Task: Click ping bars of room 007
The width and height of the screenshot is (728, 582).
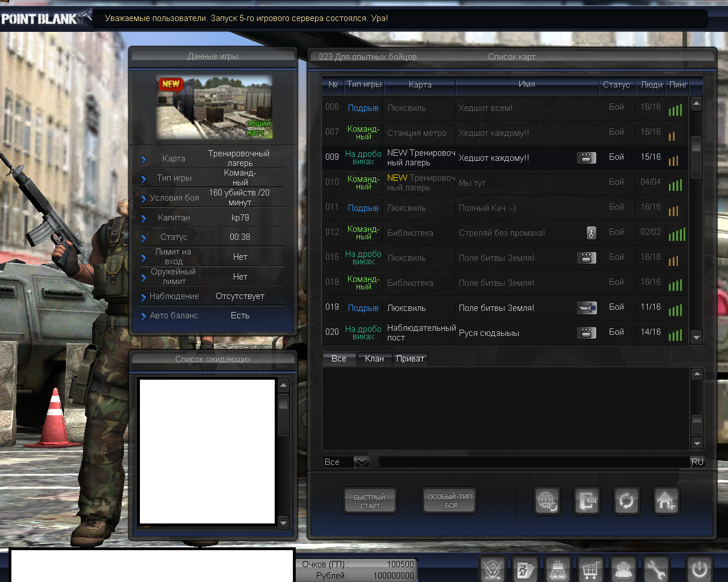Action: 672,136
